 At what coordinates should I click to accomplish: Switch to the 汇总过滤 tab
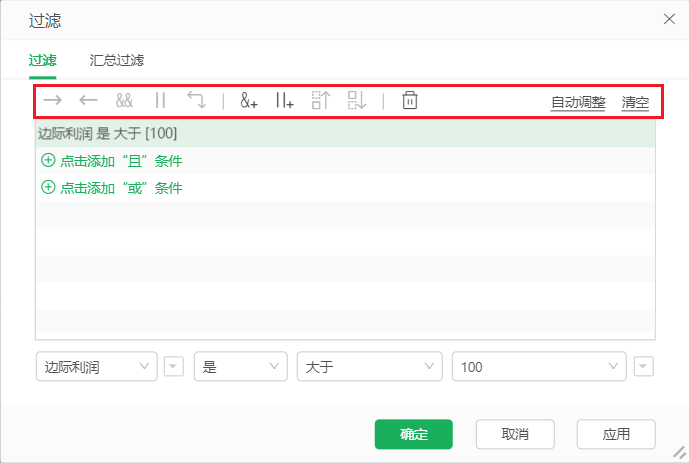116,60
